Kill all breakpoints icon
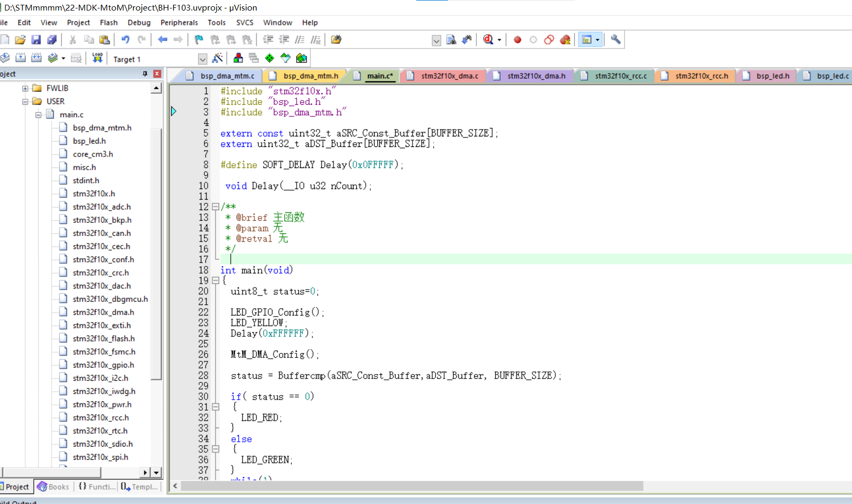The width and height of the screenshot is (852, 504). click(x=565, y=39)
